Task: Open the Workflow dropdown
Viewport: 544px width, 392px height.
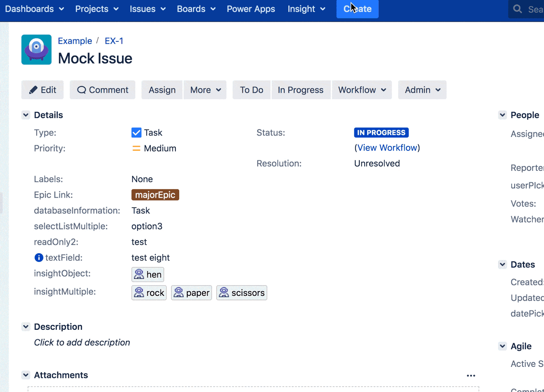Action: (x=361, y=90)
